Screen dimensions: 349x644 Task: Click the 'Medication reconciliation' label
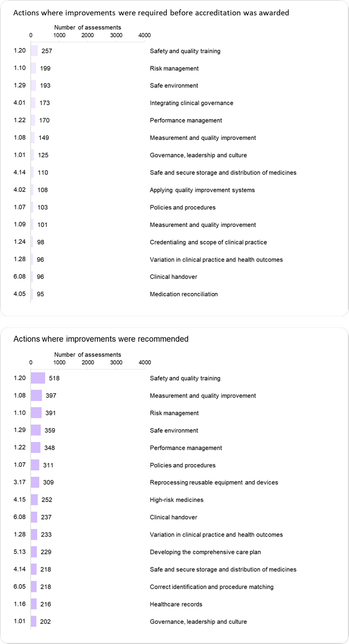tap(184, 294)
